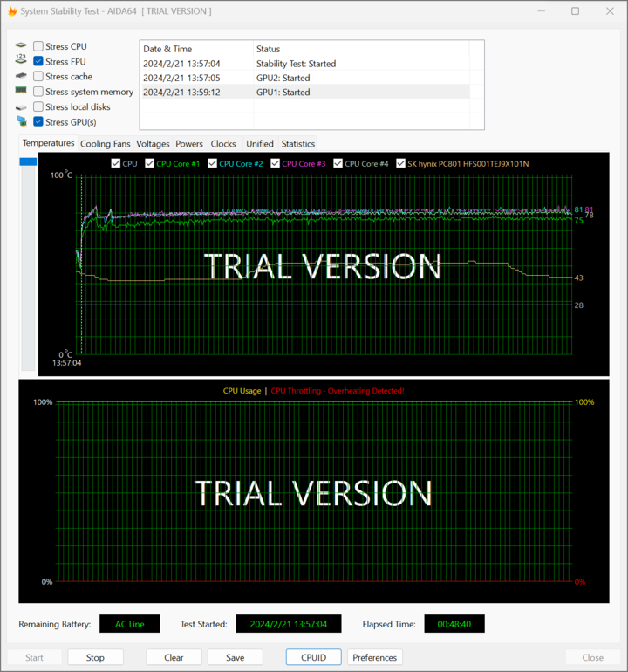Open the CPUID panel
This screenshot has width=628, height=672.
click(x=314, y=657)
